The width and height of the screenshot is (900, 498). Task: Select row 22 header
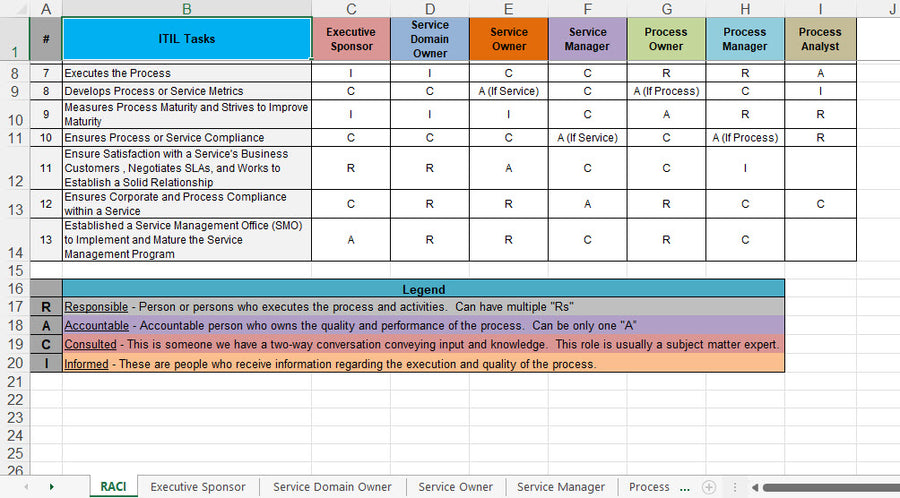[x=14, y=399]
